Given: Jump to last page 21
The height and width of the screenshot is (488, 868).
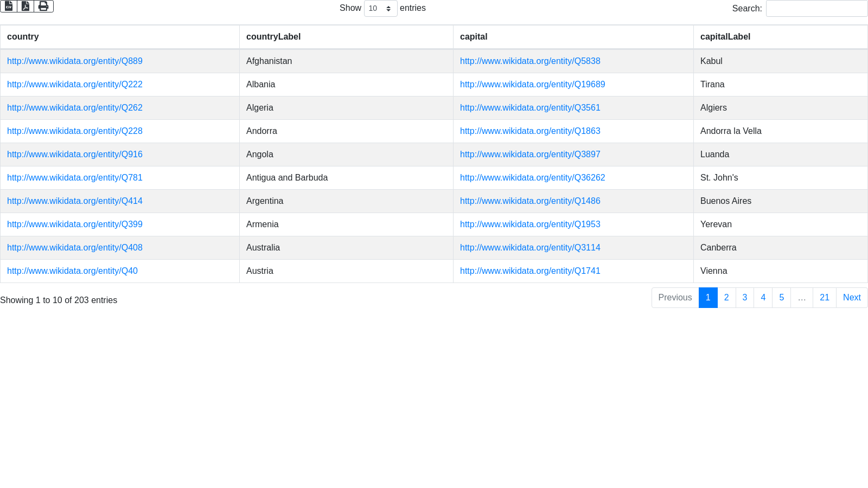Looking at the screenshot, I should pos(824,298).
